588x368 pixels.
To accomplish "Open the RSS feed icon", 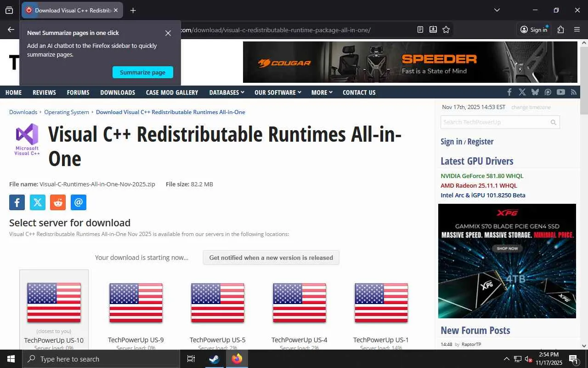I will click(x=574, y=92).
